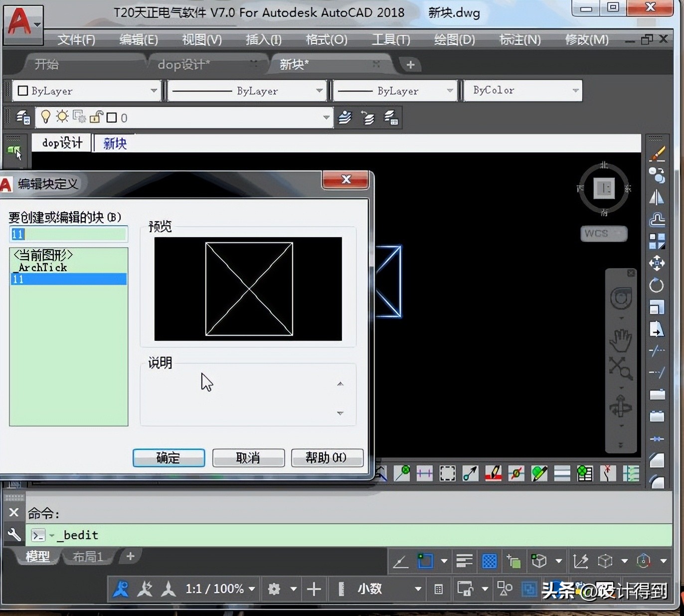Open the ByColor plot style dropdown
Viewport: 684px width, 616px height.
pyautogui.click(x=522, y=91)
